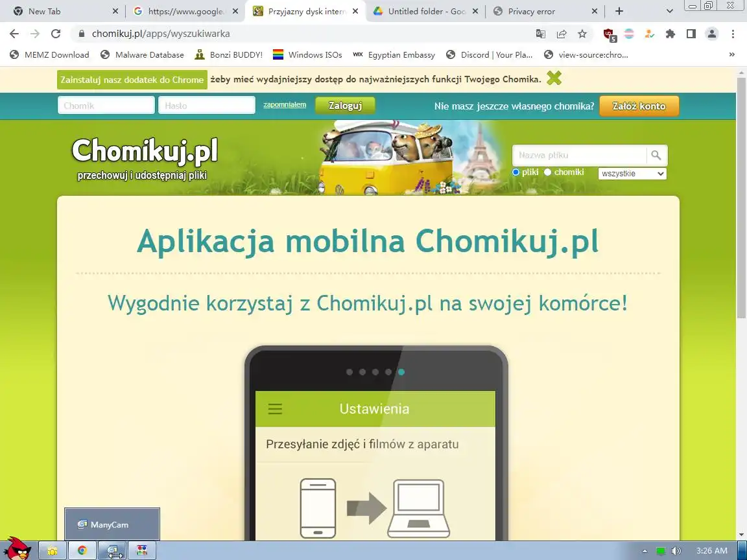The width and height of the screenshot is (747, 560).
Task: Click the Angry Birds start button
Action: tap(18, 548)
